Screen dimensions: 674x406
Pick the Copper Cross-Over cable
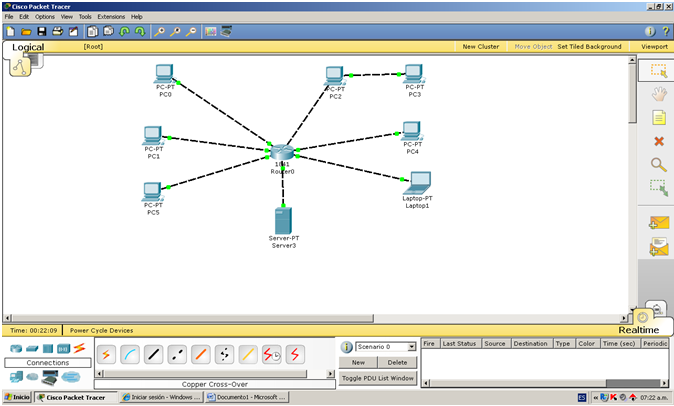(177, 355)
